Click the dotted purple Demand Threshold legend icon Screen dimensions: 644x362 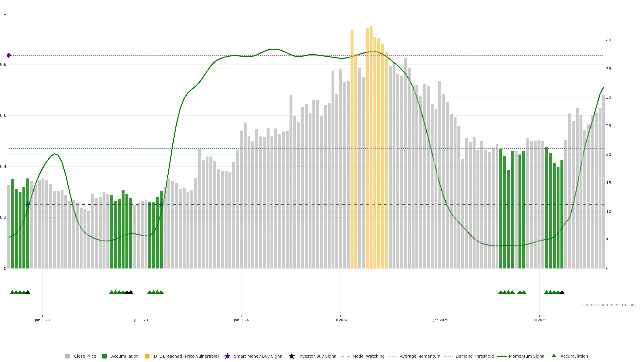(448, 356)
